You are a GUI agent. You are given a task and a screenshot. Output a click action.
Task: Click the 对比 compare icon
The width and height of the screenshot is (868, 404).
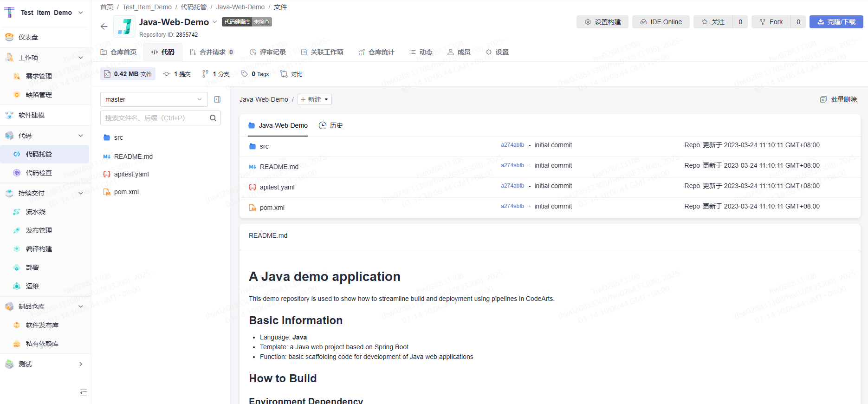(284, 74)
